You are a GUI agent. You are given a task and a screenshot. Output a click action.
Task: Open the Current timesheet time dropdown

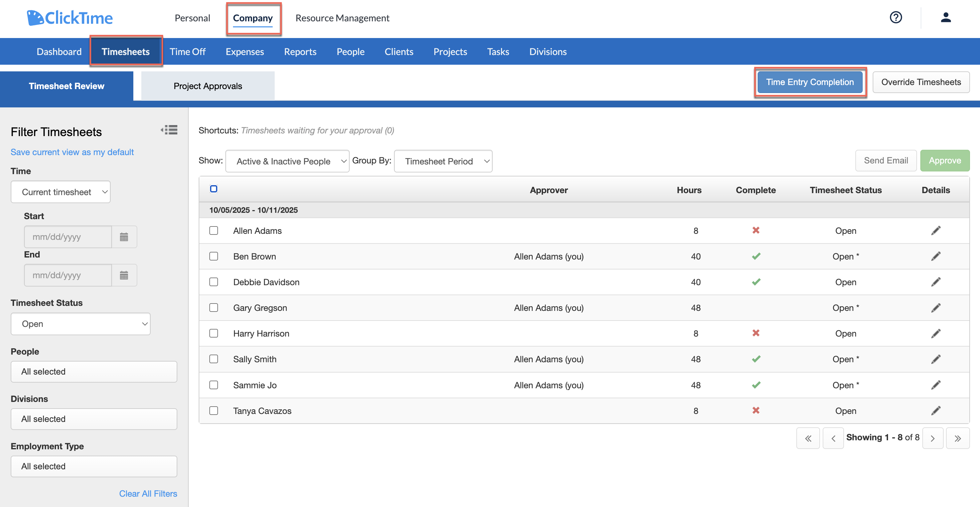pyautogui.click(x=60, y=192)
